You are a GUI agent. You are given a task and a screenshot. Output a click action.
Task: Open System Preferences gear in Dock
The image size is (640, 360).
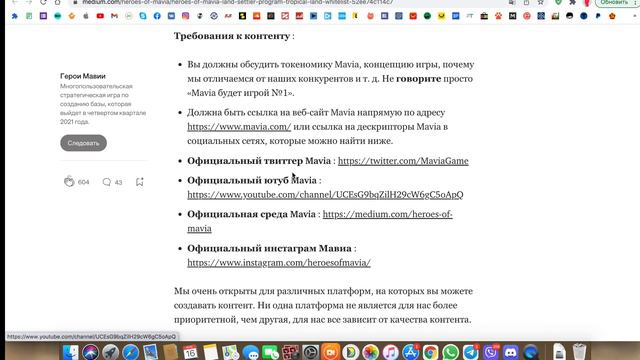(311, 352)
